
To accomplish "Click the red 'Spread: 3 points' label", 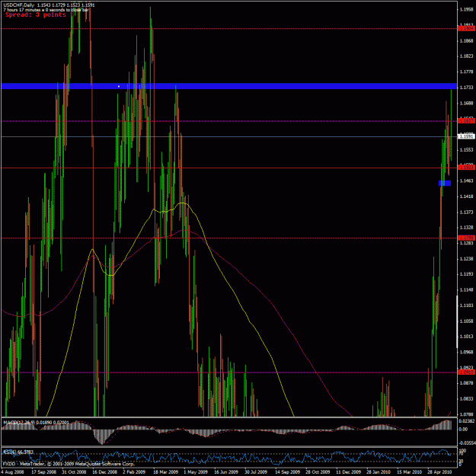I will [36, 15].
